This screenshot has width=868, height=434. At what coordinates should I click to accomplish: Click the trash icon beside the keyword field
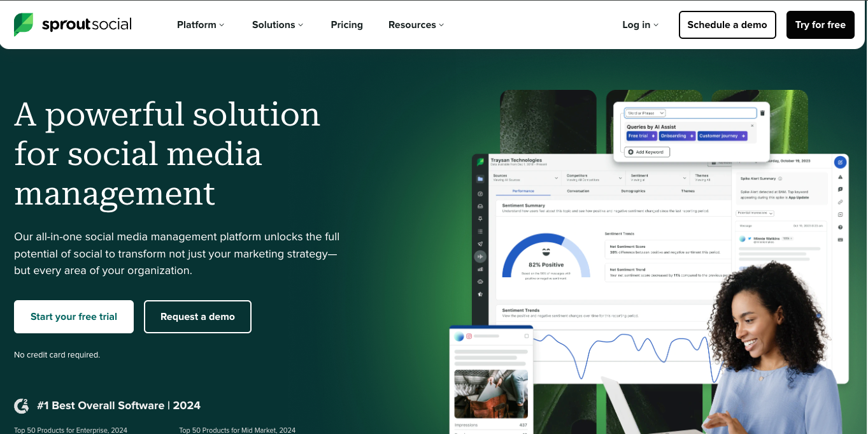(x=762, y=112)
